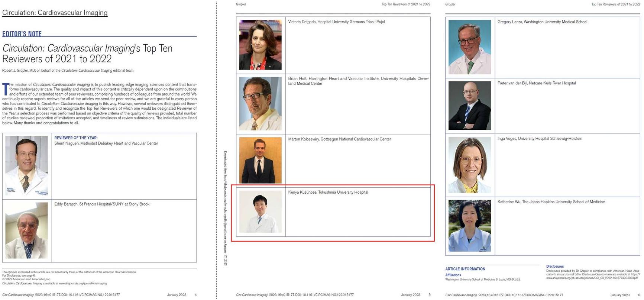This screenshot has width=644, height=300.
Task: Select text Eddy Barasch, St Francis Hospital
Action: click(x=102, y=204)
